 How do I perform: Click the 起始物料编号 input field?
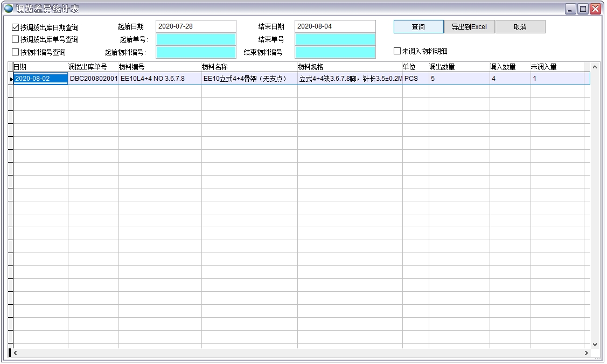click(x=196, y=52)
